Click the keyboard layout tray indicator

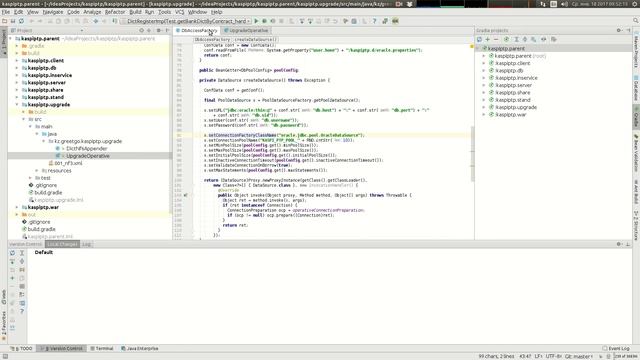(553, 4)
